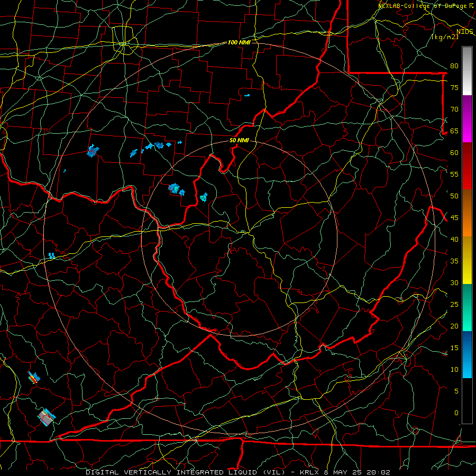Click the KRLX radar site identifier
This screenshot has width=476, height=476.
(311, 472)
